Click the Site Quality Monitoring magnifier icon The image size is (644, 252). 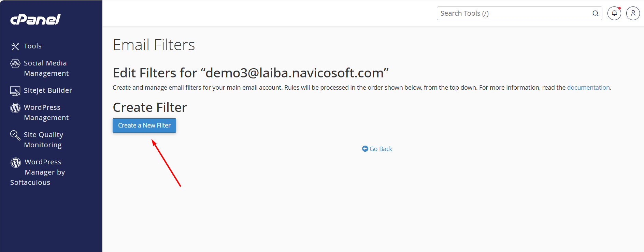coord(15,135)
